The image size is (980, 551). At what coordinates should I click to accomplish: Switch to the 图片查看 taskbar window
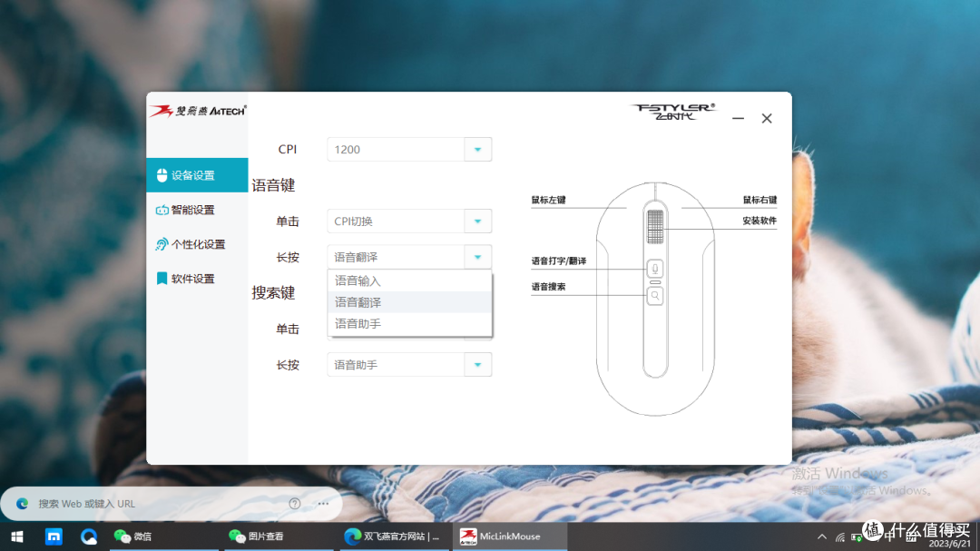click(279, 536)
